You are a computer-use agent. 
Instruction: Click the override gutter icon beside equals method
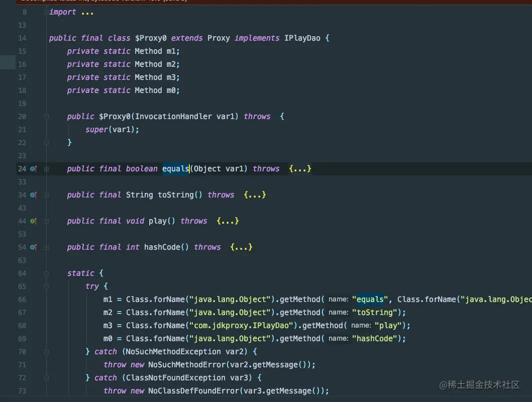tap(33, 169)
